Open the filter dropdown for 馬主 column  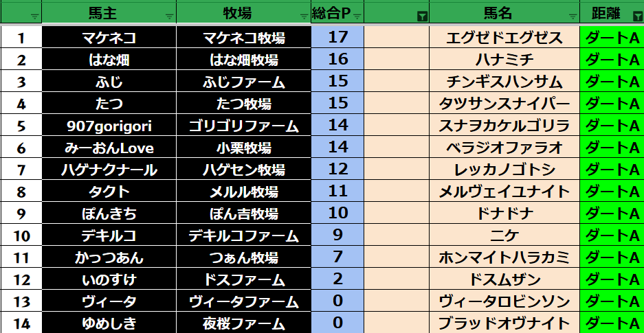(169, 16)
